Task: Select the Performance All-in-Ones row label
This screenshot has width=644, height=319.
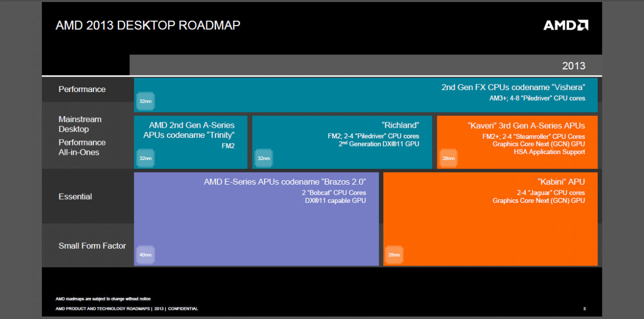Action: pyautogui.click(x=82, y=147)
